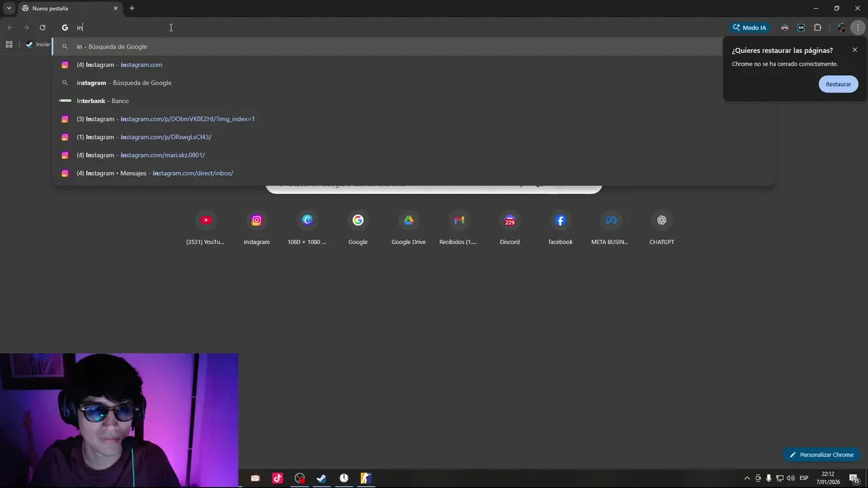This screenshot has height=488, width=868.
Task: Show hidden system tray icons
Action: coord(747,479)
